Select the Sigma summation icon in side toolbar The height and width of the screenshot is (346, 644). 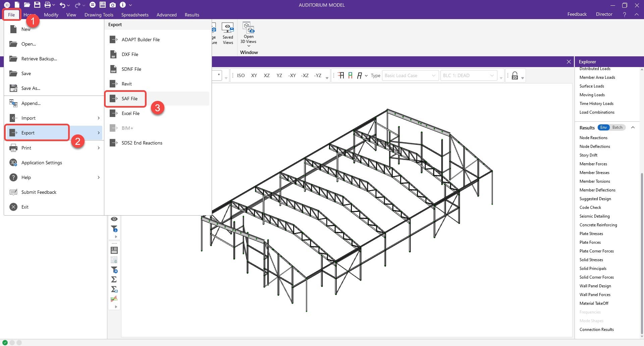coord(114,279)
